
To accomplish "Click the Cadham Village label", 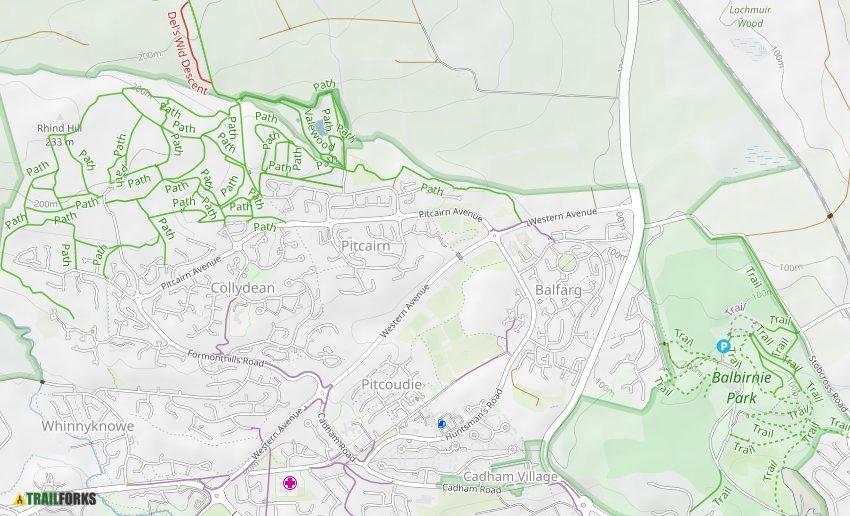I will pyautogui.click(x=510, y=476).
